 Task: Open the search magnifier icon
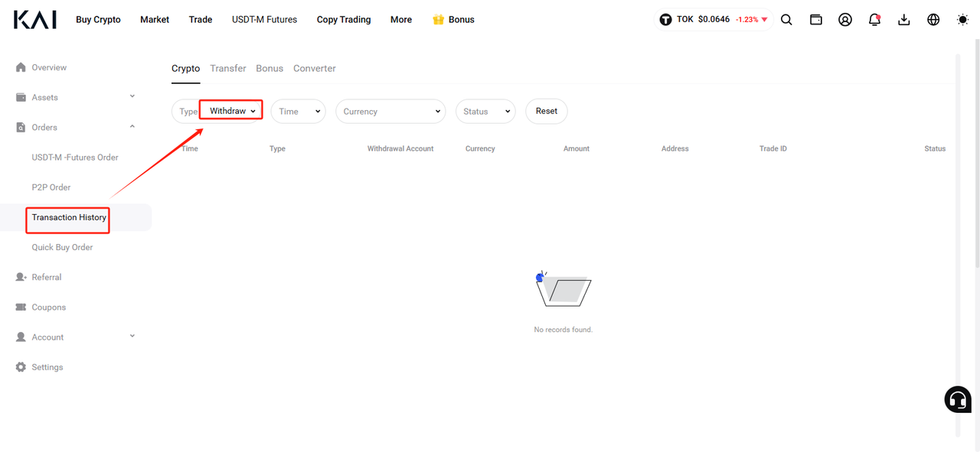pyautogui.click(x=786, y=20)
